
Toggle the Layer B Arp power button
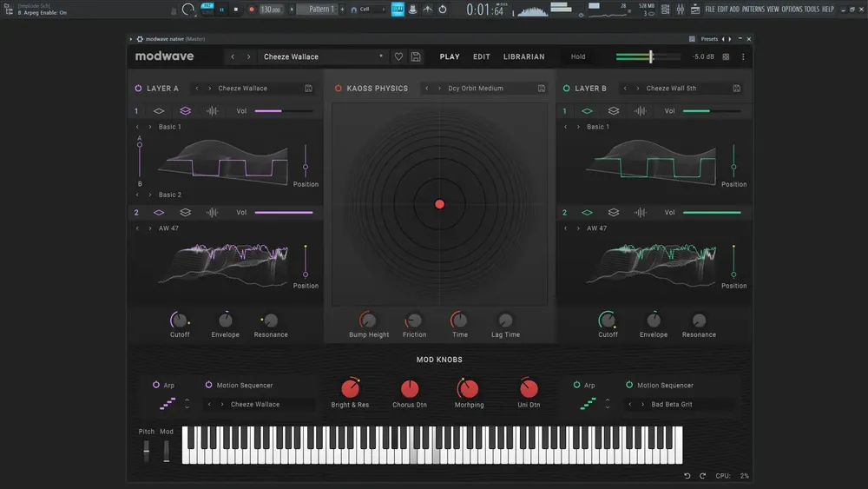tap(577, 384)
